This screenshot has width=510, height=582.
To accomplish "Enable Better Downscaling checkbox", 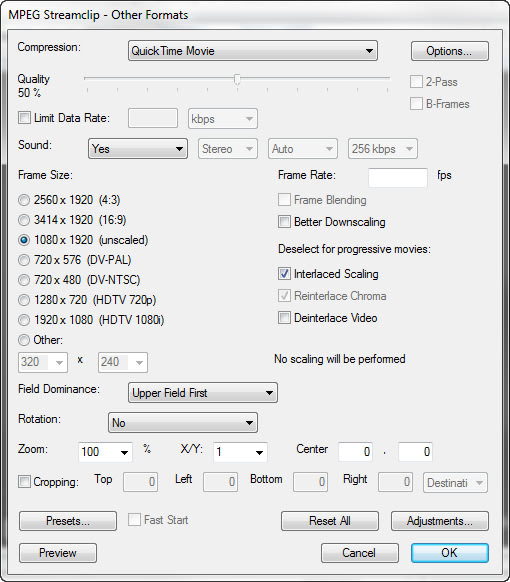I will click(x=284, y=222).
